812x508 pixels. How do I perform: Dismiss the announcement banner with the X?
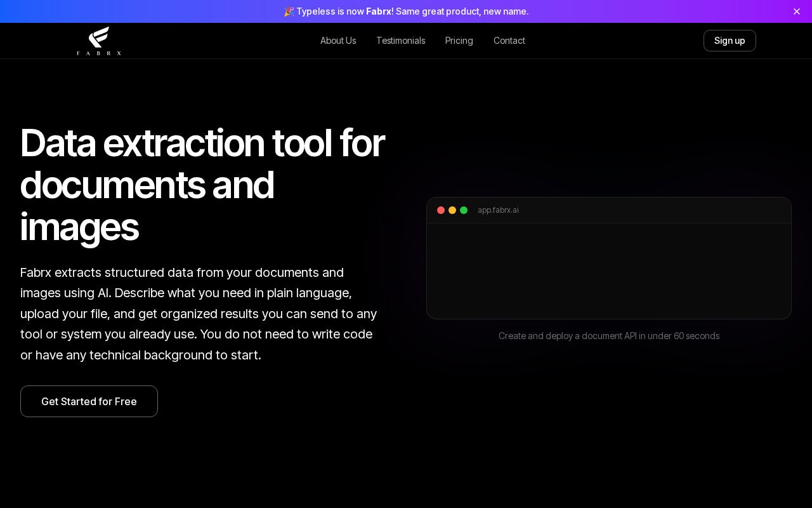797,11
